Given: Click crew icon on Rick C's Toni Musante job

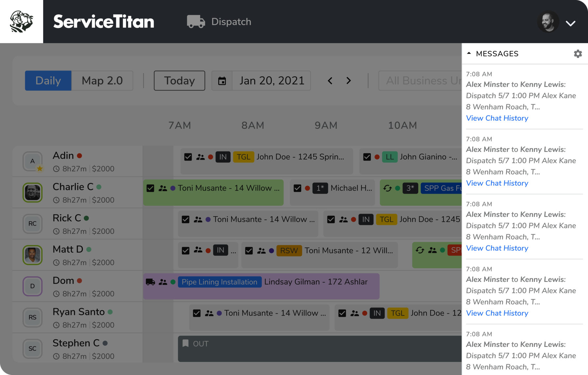Looking at the screenshot, I should point(198,220).
